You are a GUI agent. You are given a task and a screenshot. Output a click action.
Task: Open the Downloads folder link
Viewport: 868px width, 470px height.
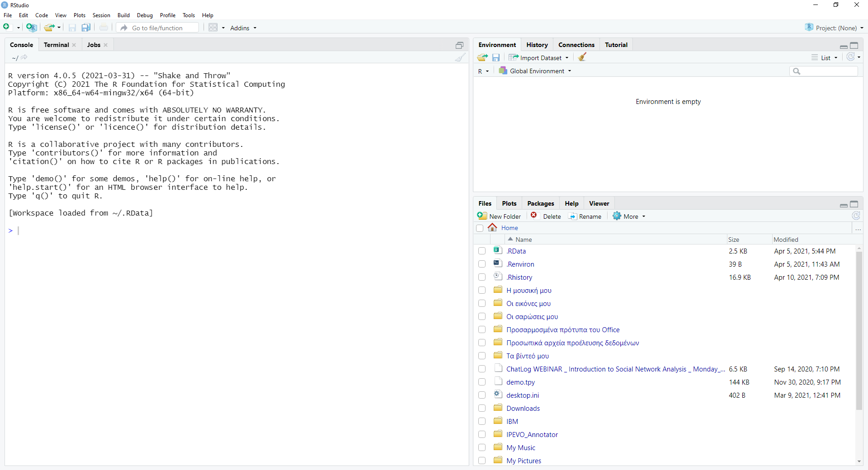[x=523, y=408]
